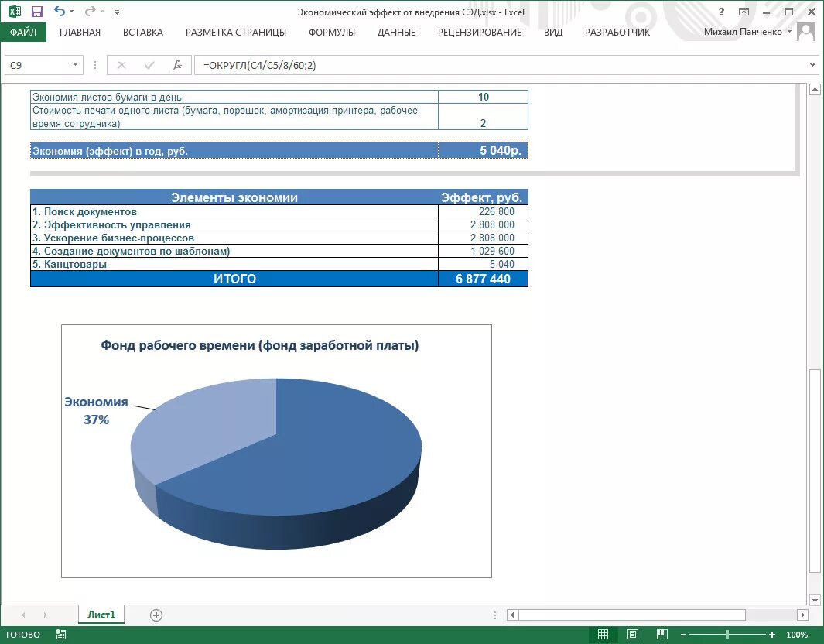Click the Excel application icon in title bar

pos(15,12)
